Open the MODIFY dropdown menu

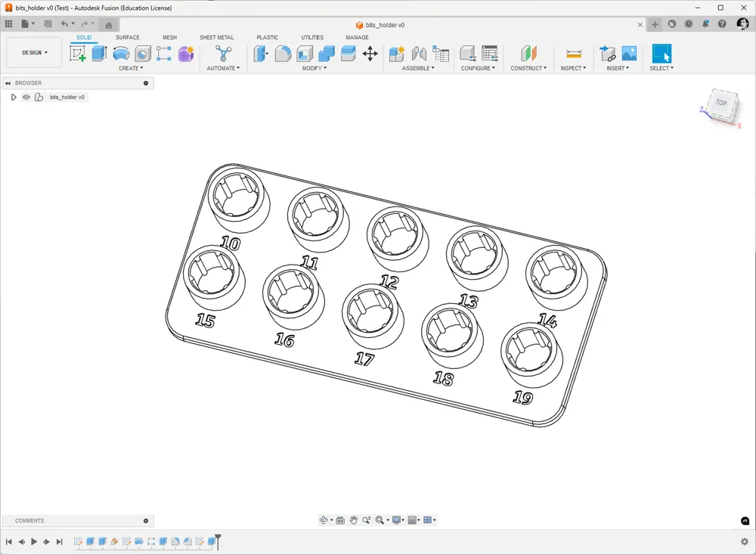tap(314, 69)
